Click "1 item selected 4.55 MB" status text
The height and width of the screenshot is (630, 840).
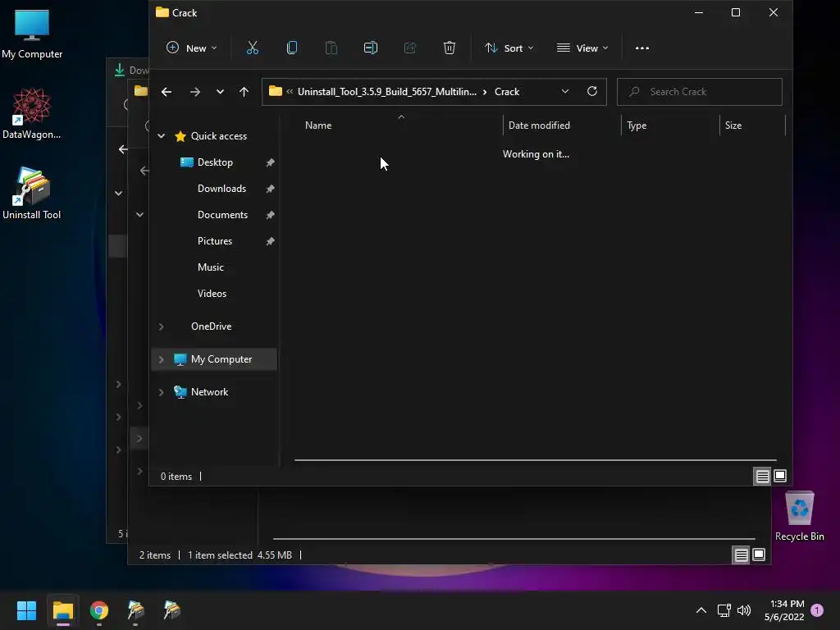pos(240,555)
